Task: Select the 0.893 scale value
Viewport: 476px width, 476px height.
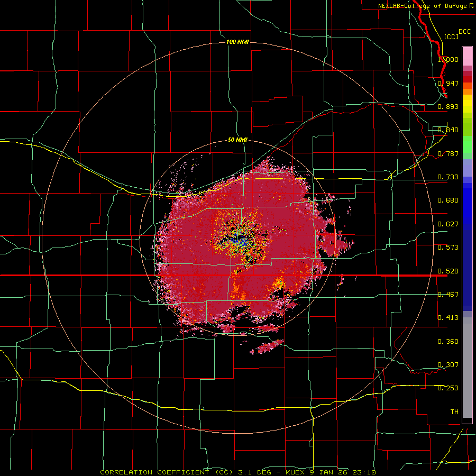Action: [x=448, y=106]
